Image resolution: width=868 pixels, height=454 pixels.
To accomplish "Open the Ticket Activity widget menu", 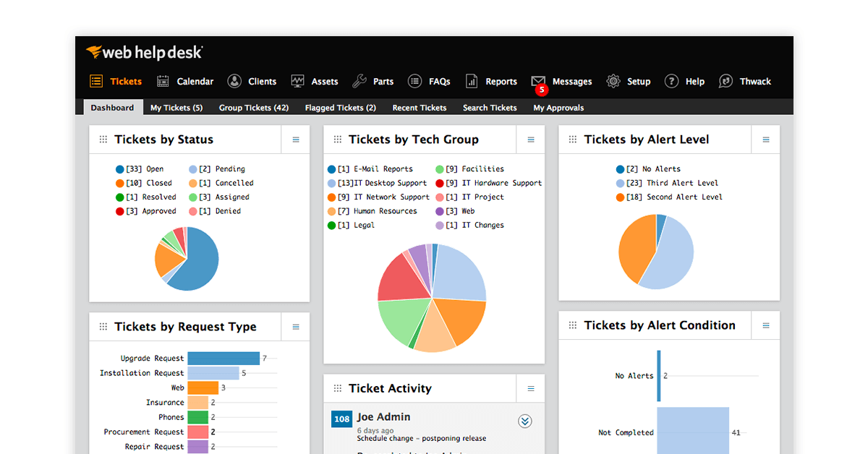I will tap(531, 388).
